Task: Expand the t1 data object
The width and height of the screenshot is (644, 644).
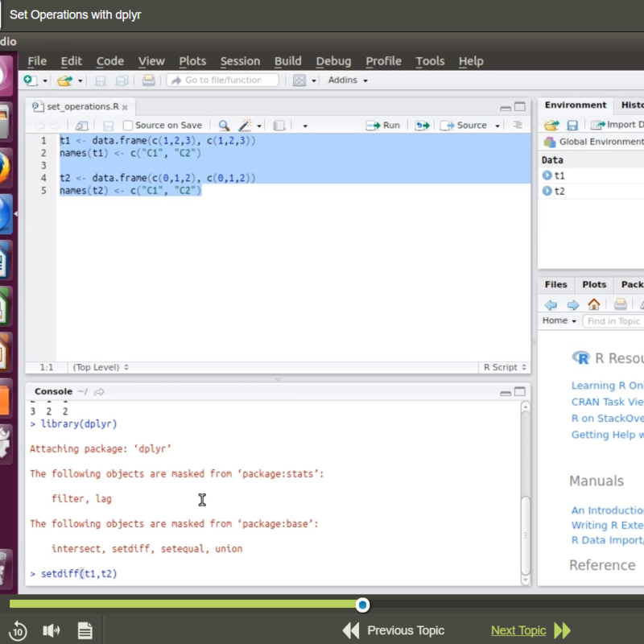Action: pos(547,175)
